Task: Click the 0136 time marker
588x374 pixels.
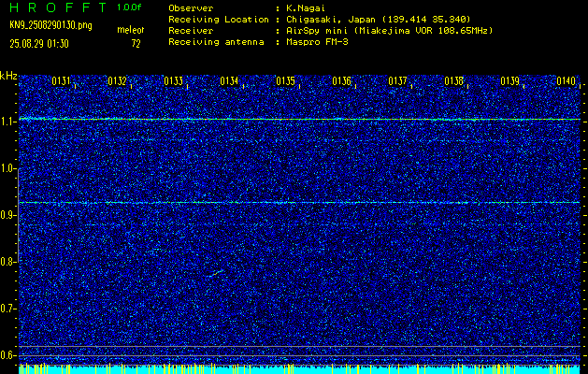Action: [341, 81]
